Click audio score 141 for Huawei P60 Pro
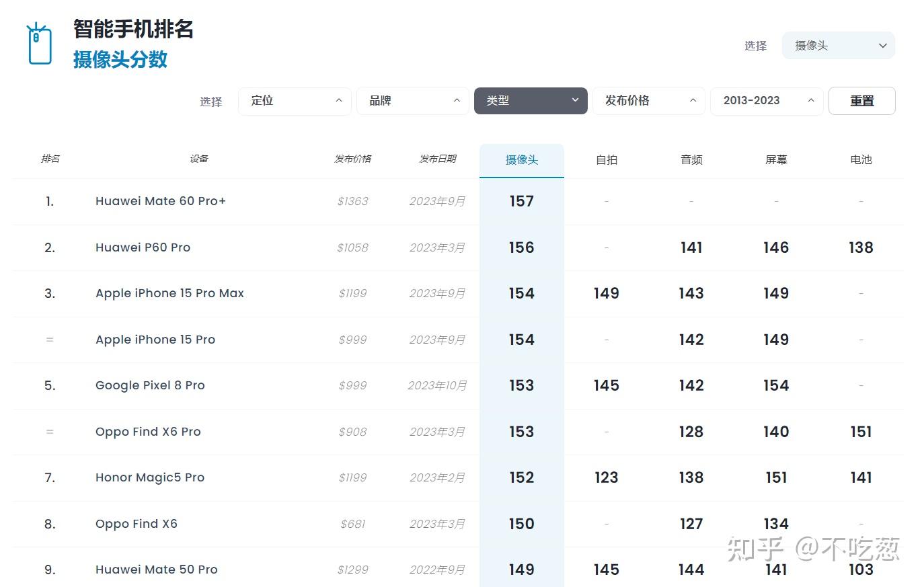This screenshot has width=924, height=587. pos(691,247)
